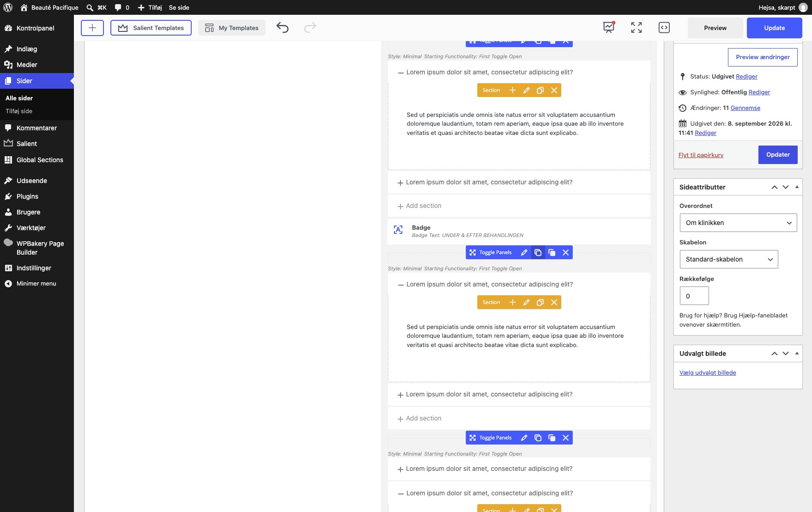Click the add element plus button

coord(92,28)
